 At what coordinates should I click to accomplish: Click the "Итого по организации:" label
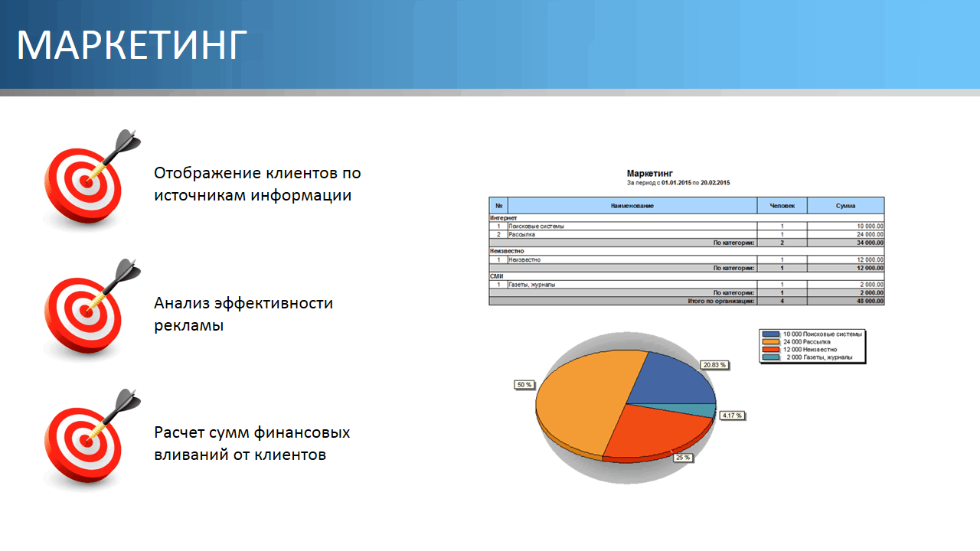pos(721,301)
